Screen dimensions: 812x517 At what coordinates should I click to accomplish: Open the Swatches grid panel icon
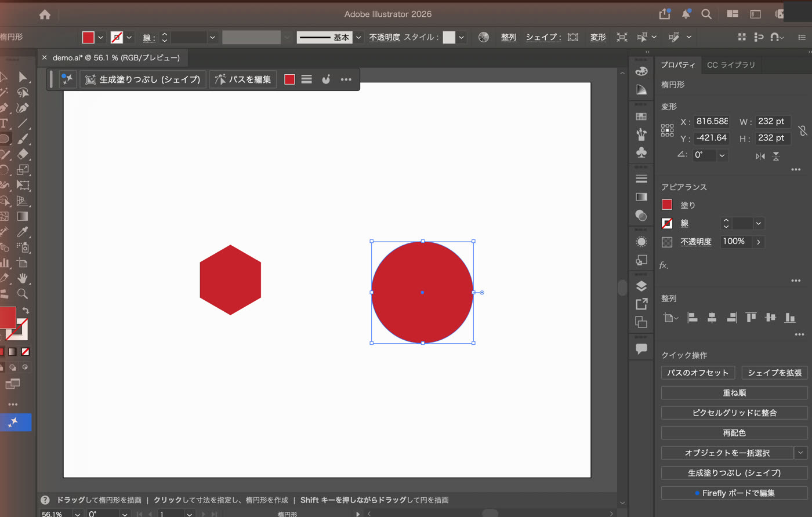[641, 116]
